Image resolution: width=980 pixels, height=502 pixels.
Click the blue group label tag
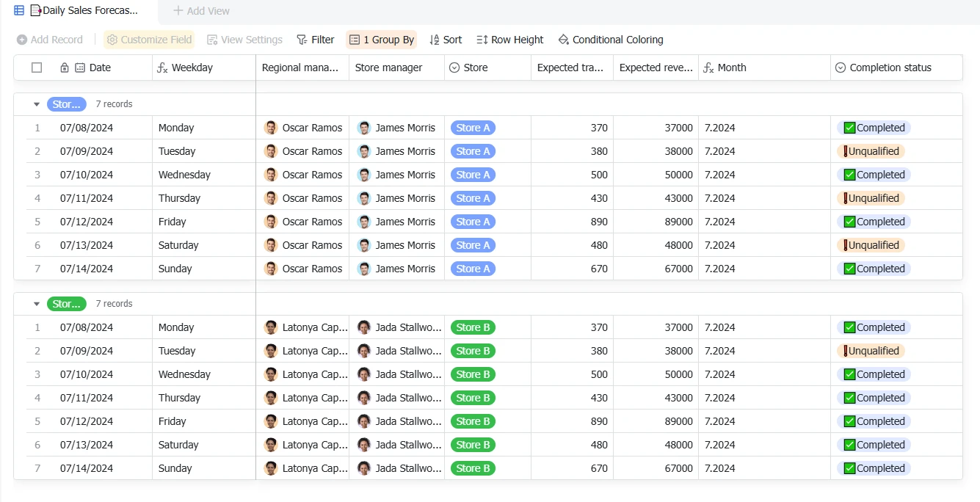(x=67, y=104)
